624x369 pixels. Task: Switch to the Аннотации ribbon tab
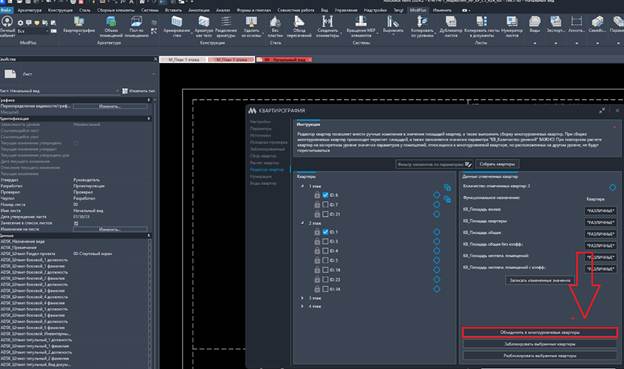[199, 10]
